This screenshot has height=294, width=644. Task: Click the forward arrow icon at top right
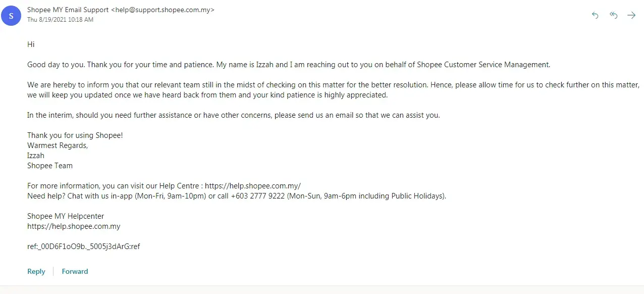(631, 16)
